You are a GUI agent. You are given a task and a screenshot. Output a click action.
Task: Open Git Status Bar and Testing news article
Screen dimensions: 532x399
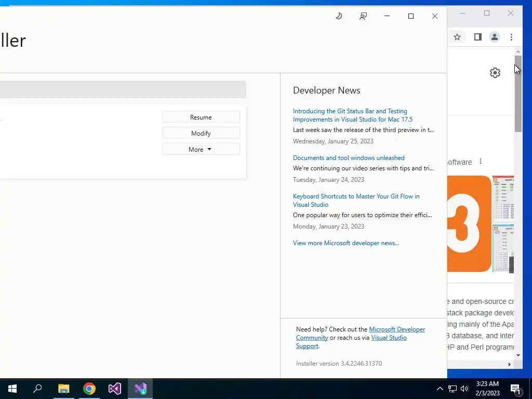tap(353, 115)
